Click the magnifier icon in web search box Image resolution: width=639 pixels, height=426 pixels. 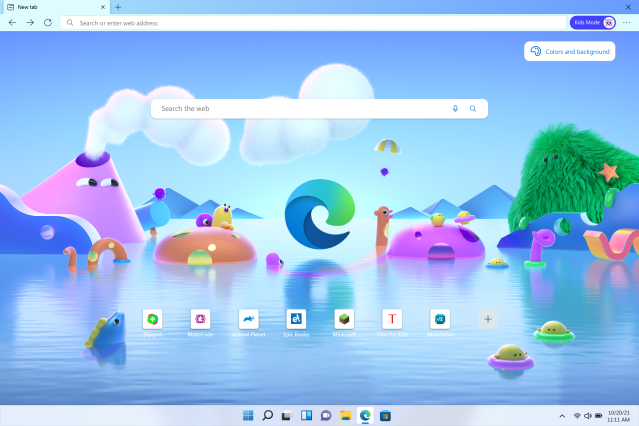point(473,108)
